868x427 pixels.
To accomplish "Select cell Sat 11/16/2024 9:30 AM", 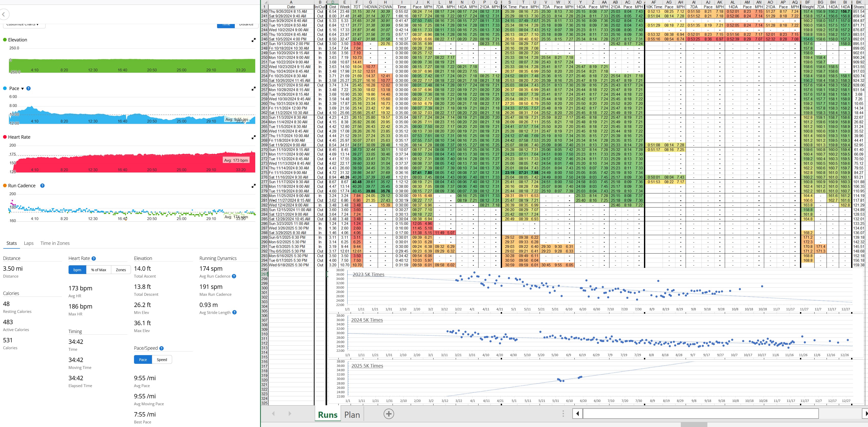I will [x=291, y=177].
